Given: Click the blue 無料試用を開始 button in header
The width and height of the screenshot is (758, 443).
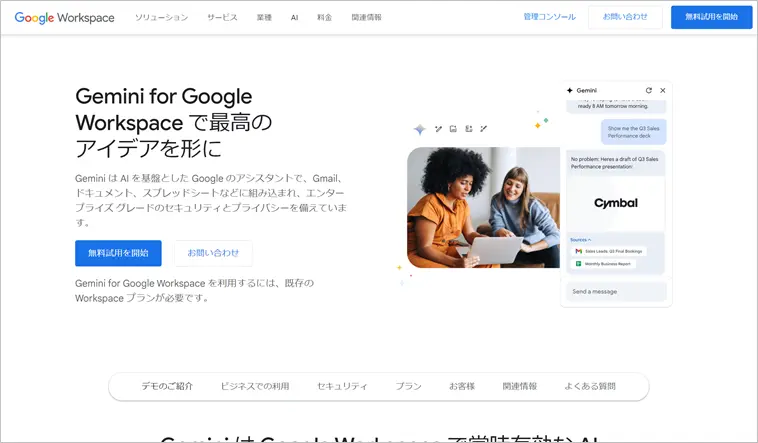Looking at the screenshot, I should pos(711,17).
